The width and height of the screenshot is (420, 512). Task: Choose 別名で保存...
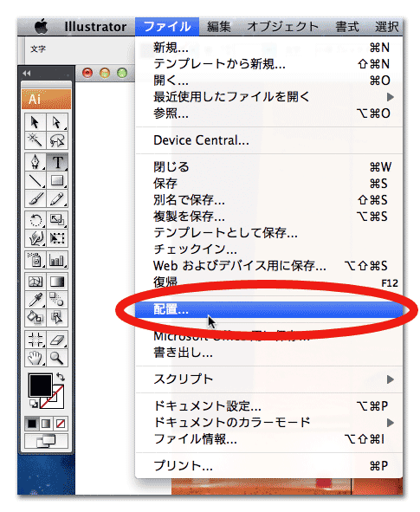[269, 200]
